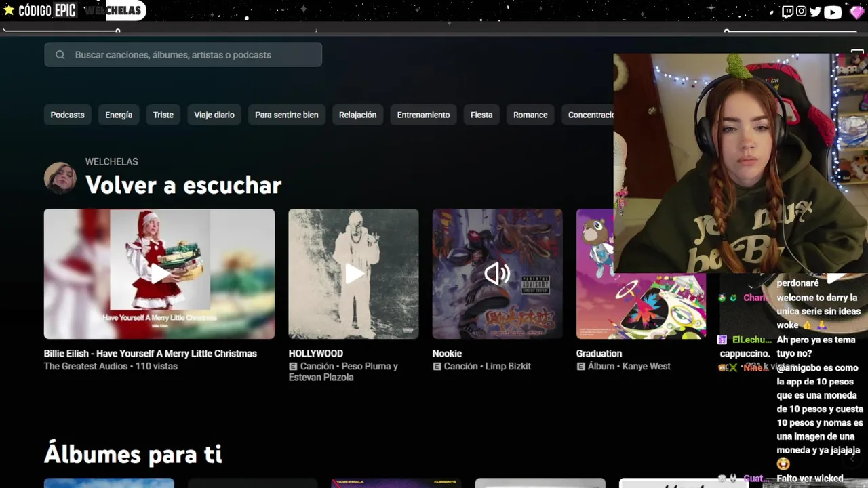Select the Romance chip
Screen dimensions: 868x488
530,115
